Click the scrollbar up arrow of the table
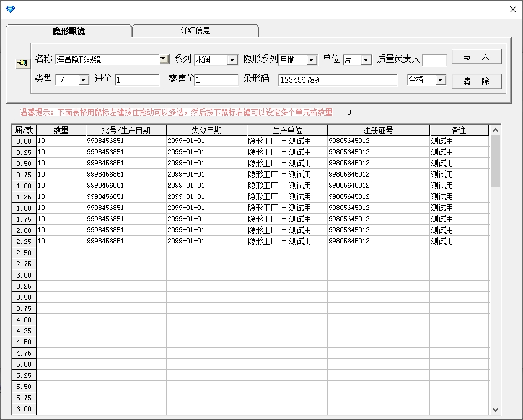523x420 pixels. (495, 130)
